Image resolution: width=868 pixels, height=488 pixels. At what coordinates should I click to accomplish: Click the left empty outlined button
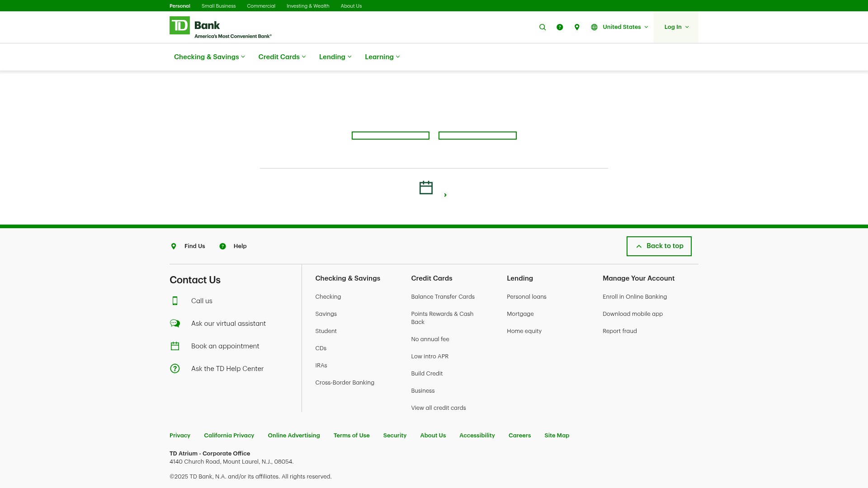391,136
